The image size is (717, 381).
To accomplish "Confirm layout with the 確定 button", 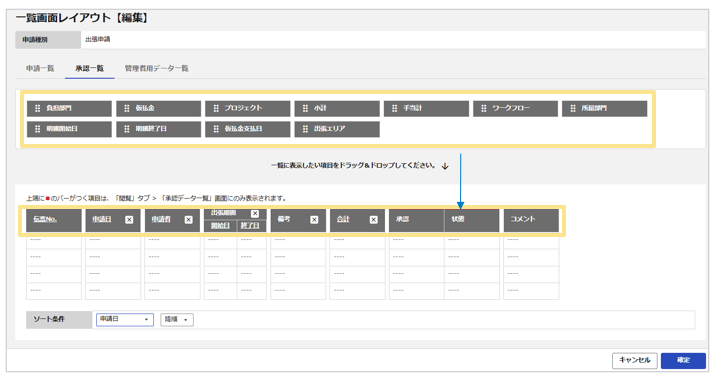I will point(683,360).
